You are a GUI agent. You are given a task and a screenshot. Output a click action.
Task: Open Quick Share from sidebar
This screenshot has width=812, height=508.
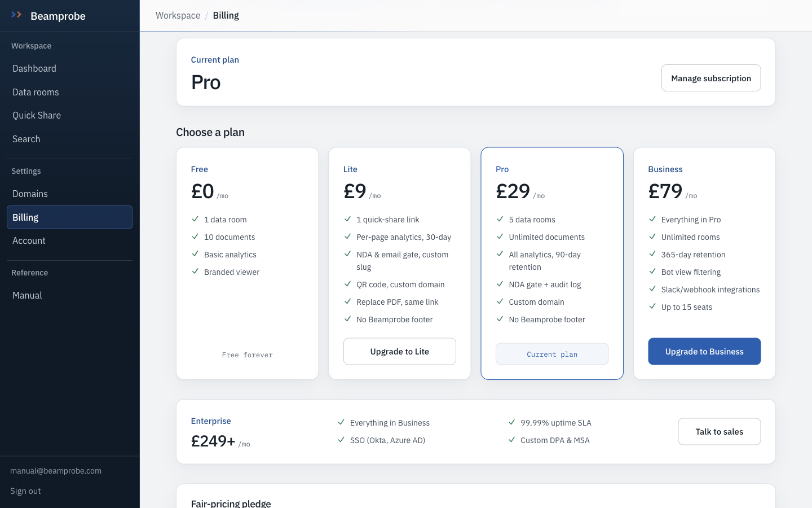(69, 115)
